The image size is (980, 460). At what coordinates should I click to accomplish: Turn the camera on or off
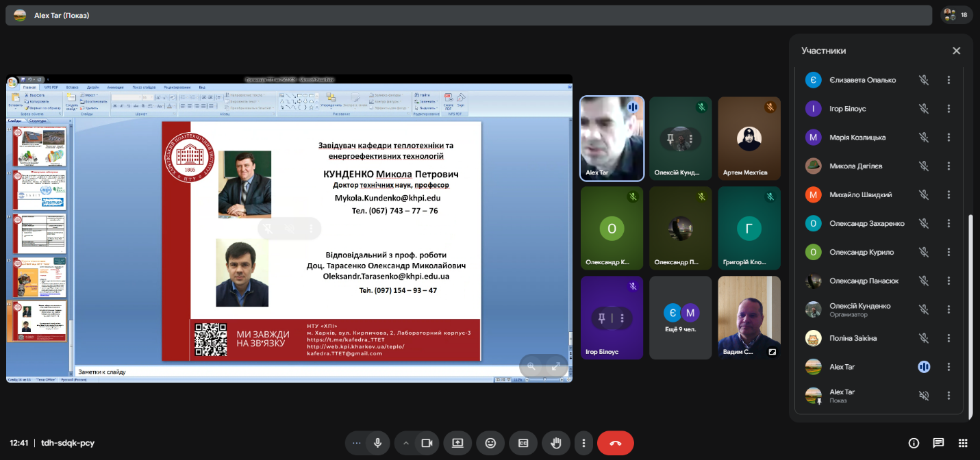pyautogui.click(x=427, y=443)
